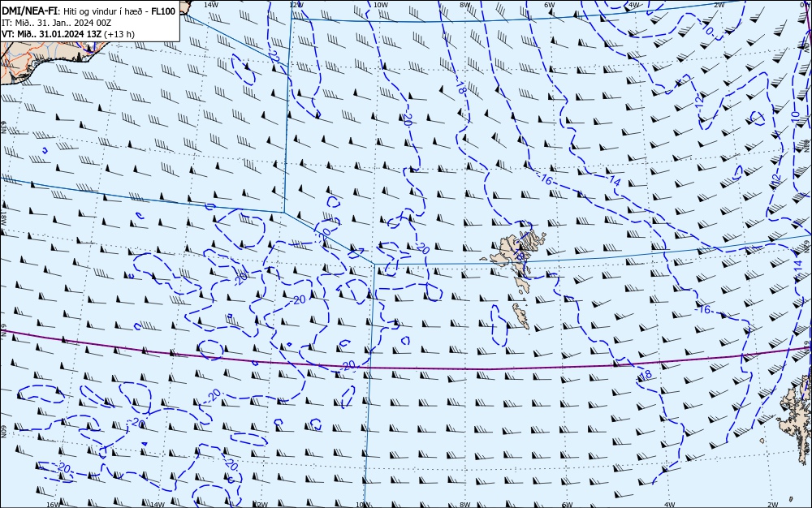Click the '16' isotherm label southeast of Faroe Islands
Screen dimensions: 812x508
(x=705, y=309)
